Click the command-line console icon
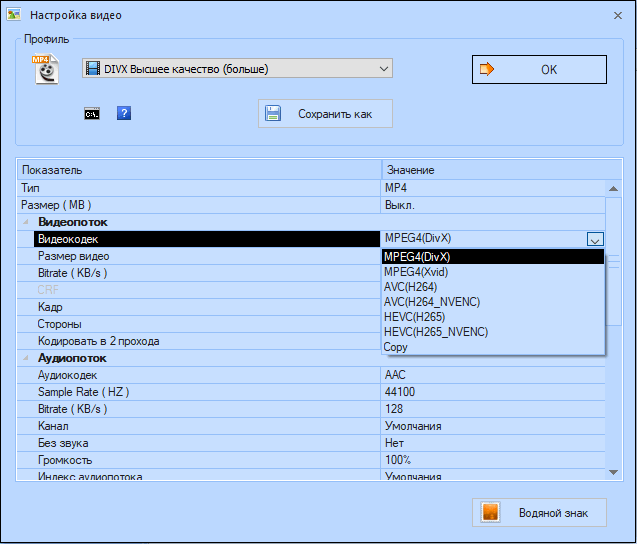This screenshot has height=544, width=637. [x=92, y=114]
